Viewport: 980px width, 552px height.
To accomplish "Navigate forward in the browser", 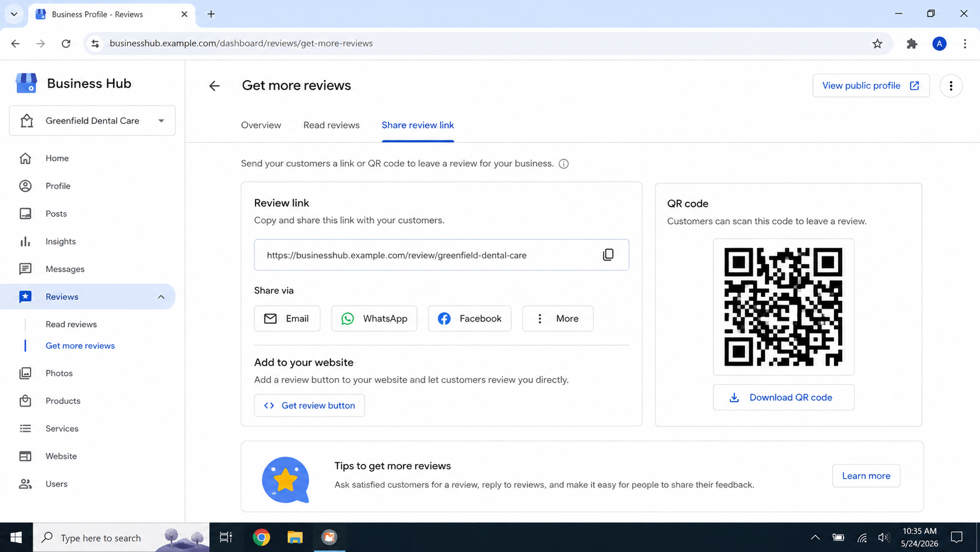I will (40, 43).
